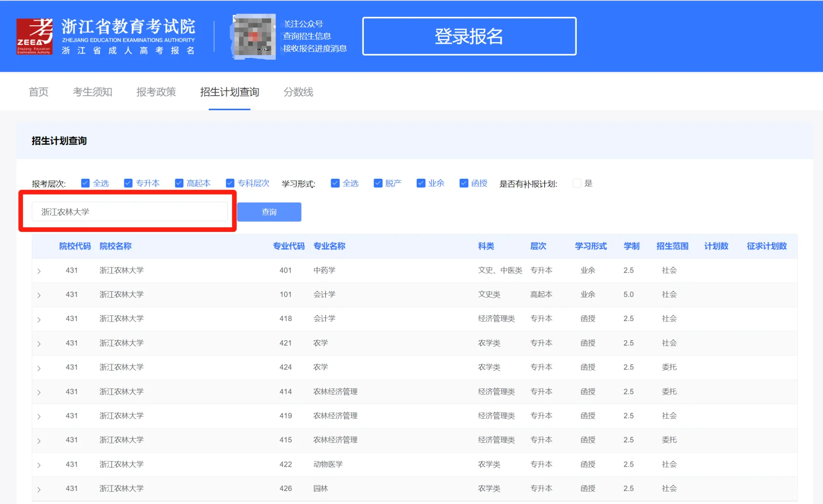Uncheck the 专科层次 checkbox
Image resolution: width=823 pixels, height=504 pixels.
pyautogui.click(x=230, y=183)
